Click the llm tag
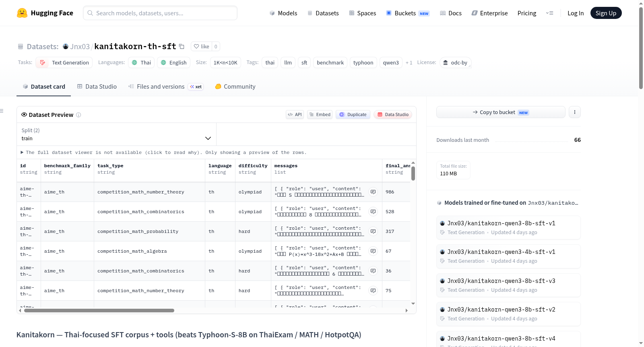 (288, 62)
